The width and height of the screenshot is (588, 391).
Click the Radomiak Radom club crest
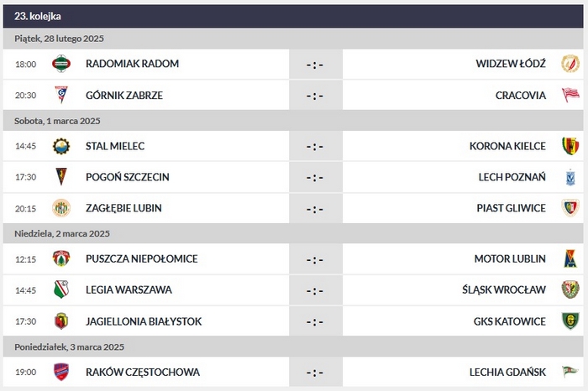61,64
